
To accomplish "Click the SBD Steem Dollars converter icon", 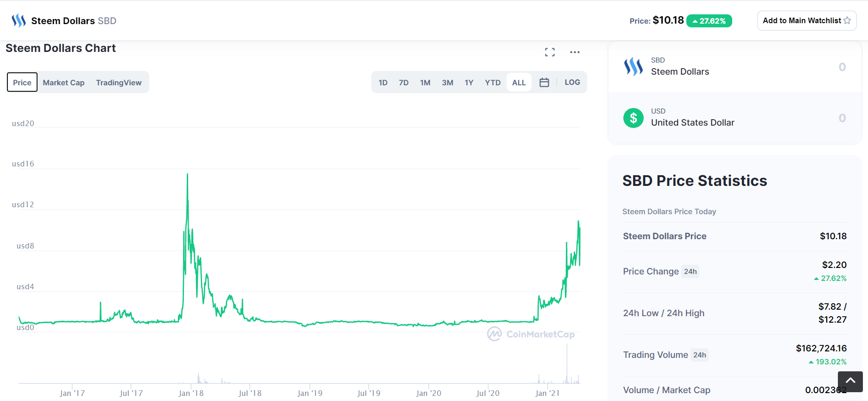I will [633, 67].
